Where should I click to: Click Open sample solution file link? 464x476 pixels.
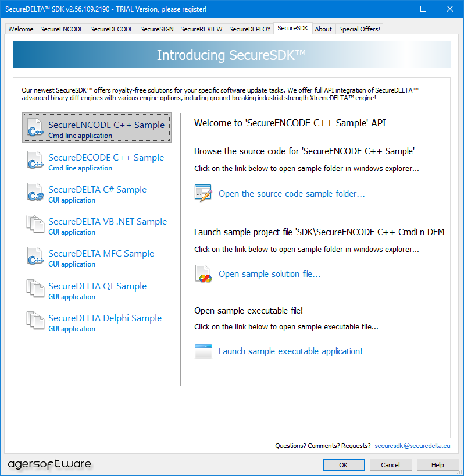click(x=270, y=274)
